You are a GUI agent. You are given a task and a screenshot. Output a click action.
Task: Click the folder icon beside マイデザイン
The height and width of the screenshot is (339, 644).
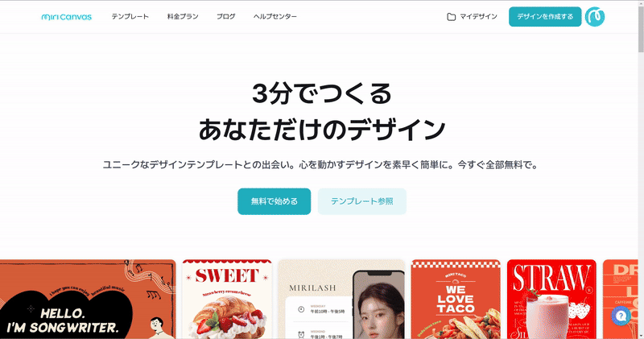click(452, 17)
